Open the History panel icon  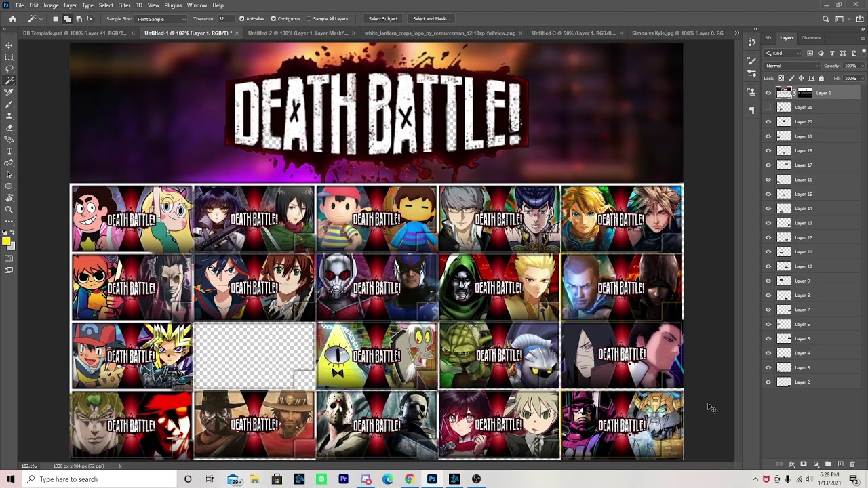coord(751,43)
